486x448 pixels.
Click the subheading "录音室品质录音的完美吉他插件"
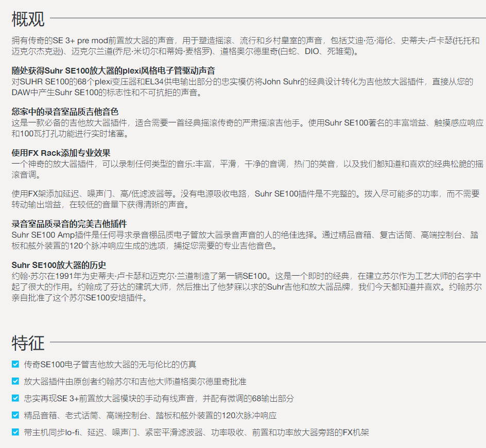click(x=69, y=224)
